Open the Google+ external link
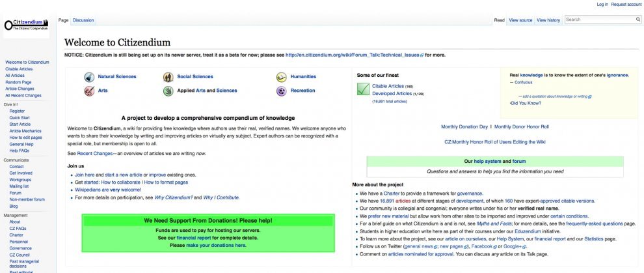The height and width of the screenshot is (273, 644). tap(515, 247)
